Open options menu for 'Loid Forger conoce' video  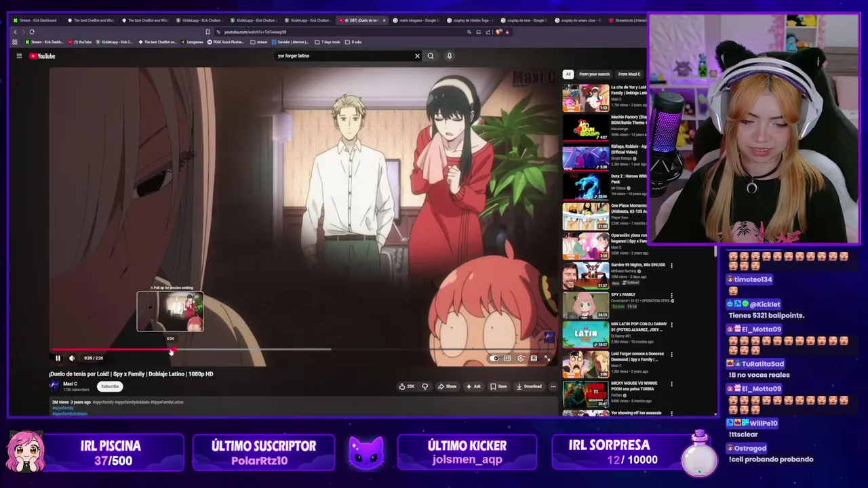(x=671, y=354)
